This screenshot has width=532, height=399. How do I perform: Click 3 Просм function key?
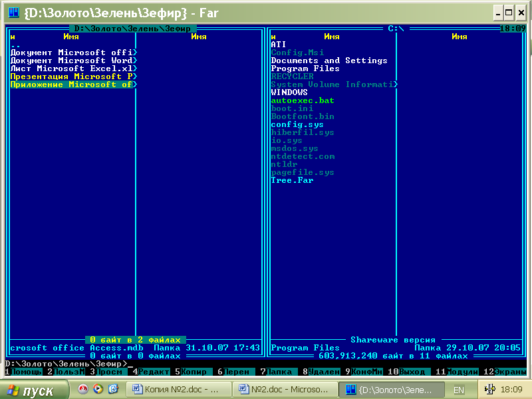point(108,372)
